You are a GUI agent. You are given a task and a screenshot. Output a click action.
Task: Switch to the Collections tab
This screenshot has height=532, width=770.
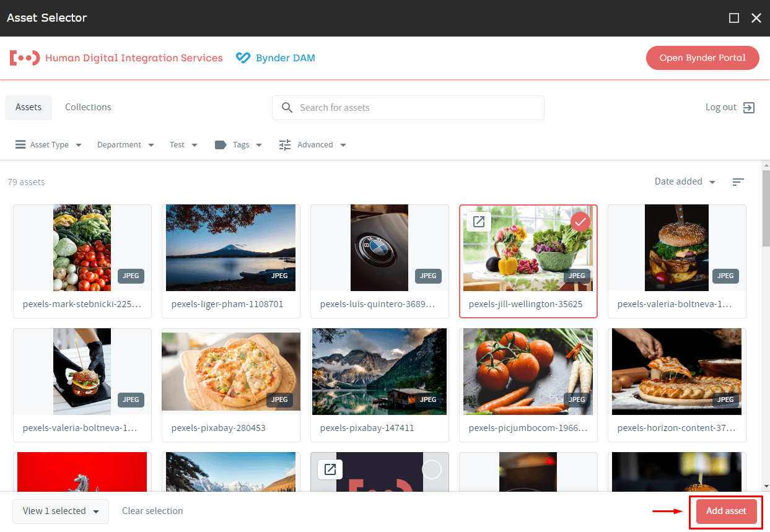coord(88,107)
